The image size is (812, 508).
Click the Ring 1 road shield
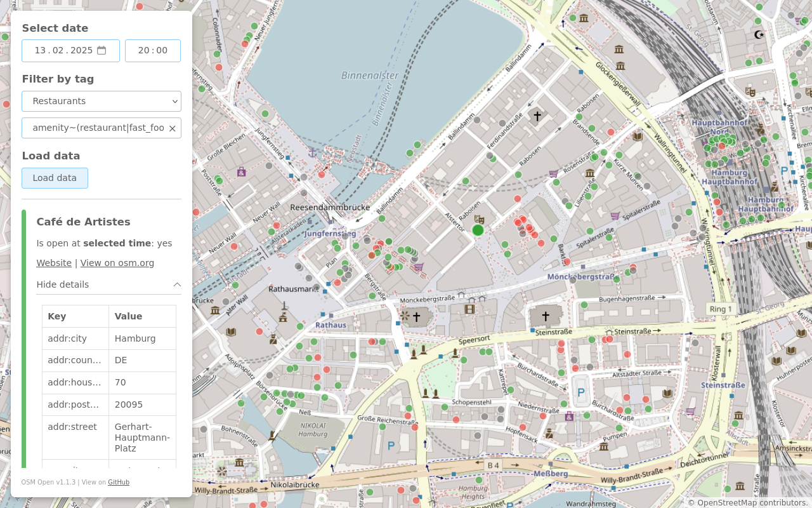pos(721,309)
